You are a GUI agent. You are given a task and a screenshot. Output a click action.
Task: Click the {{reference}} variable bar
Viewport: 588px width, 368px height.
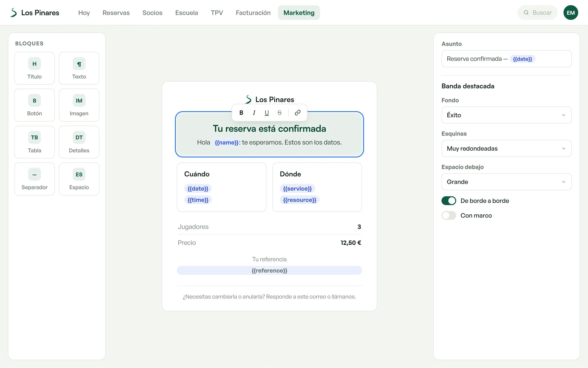269,270
